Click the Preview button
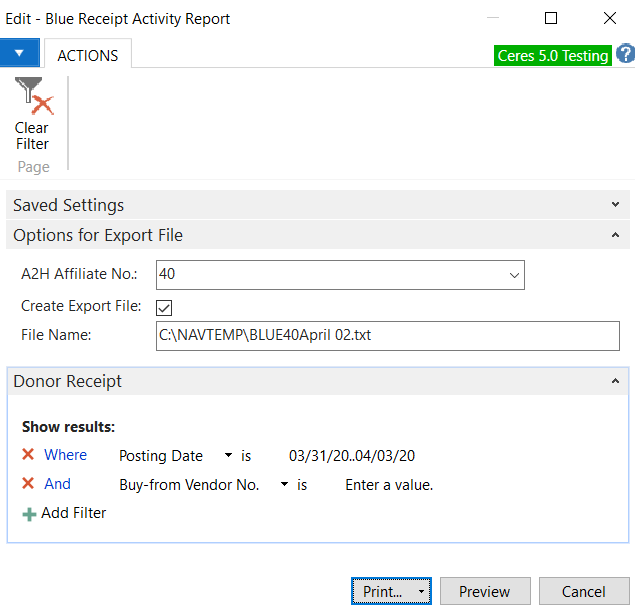 pyautogui.click(x=484, y=592)
